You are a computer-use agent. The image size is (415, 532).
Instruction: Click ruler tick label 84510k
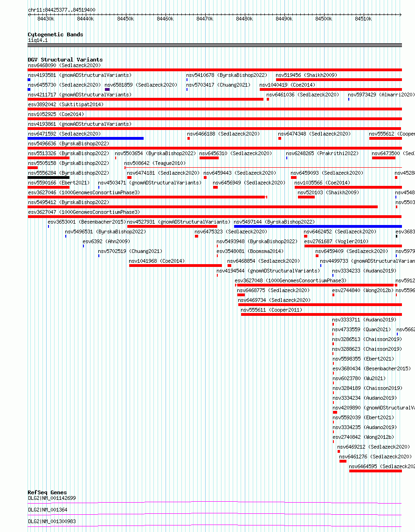click(x=363, y=19)
